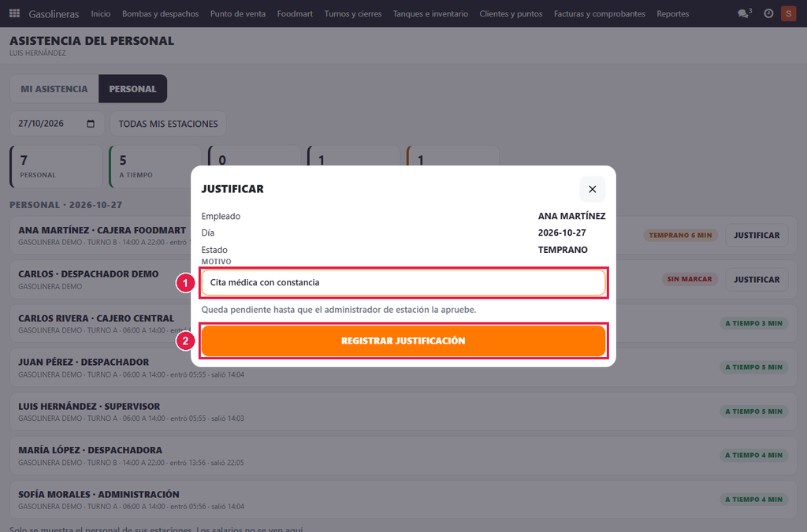Select Juan Pérez · Despachador row name
The image size is (807, 532).
pos(84,362)
